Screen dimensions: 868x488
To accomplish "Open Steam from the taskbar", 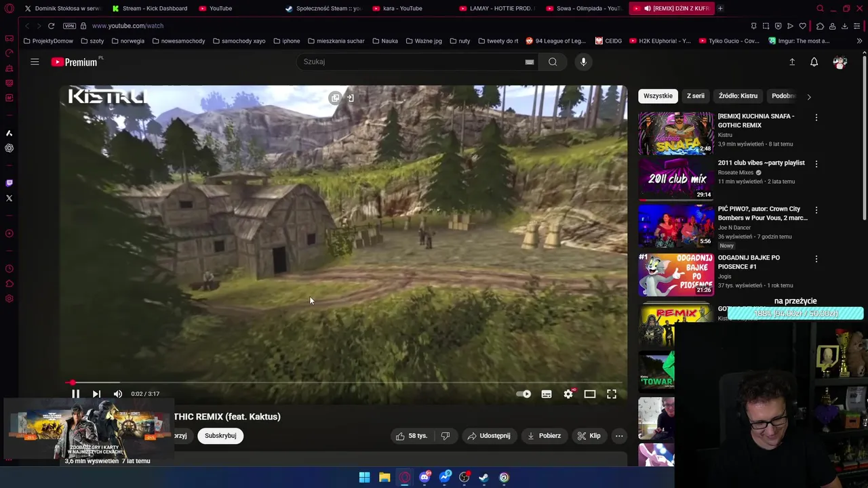I will pos(484,477).
